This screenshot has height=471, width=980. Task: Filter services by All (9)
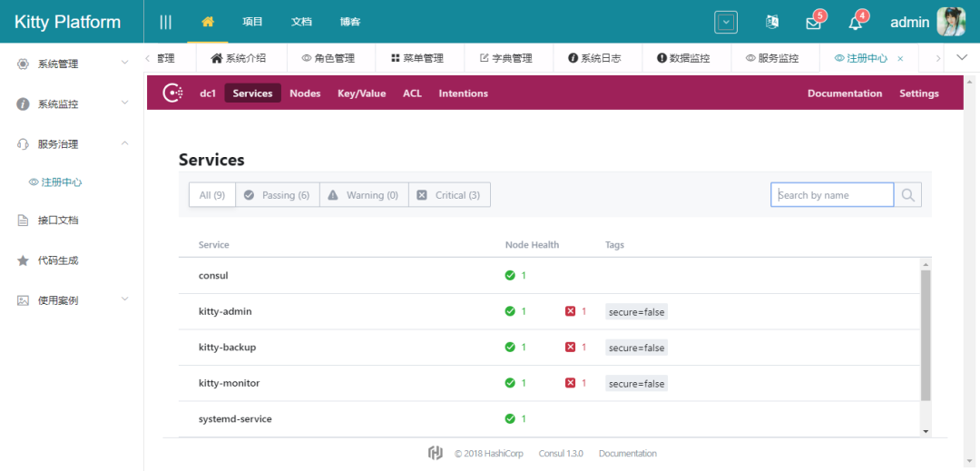pos(211,195)
